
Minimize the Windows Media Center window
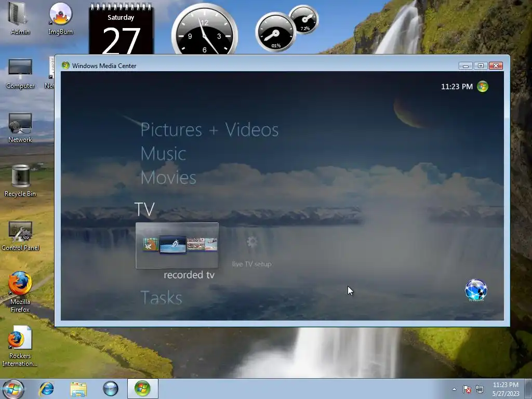pyautogui.click(x=465, y=66)
